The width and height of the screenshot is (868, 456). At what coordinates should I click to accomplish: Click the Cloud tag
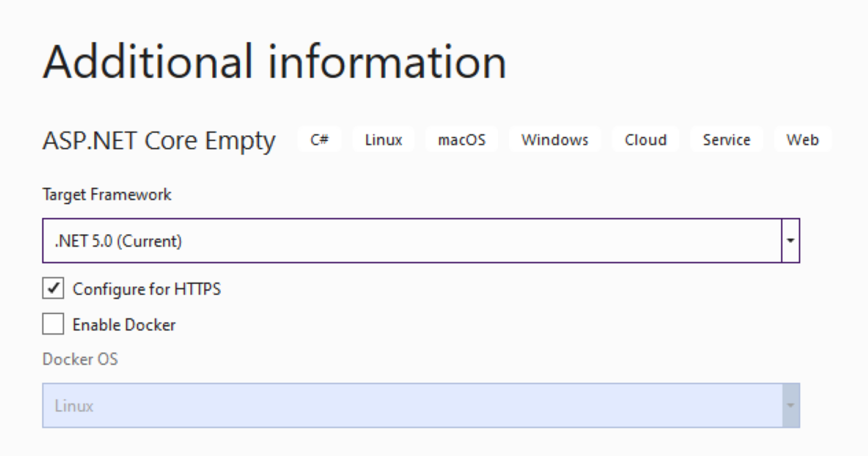point(646,140)
